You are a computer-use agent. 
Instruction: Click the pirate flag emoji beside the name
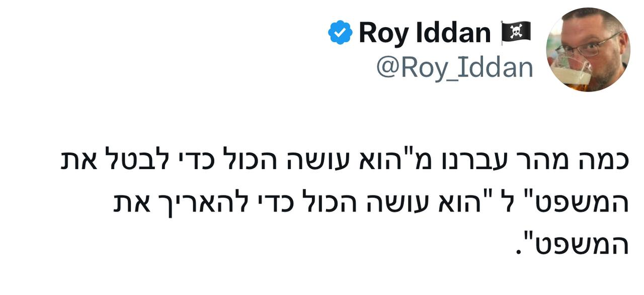[x=516, y=33]
